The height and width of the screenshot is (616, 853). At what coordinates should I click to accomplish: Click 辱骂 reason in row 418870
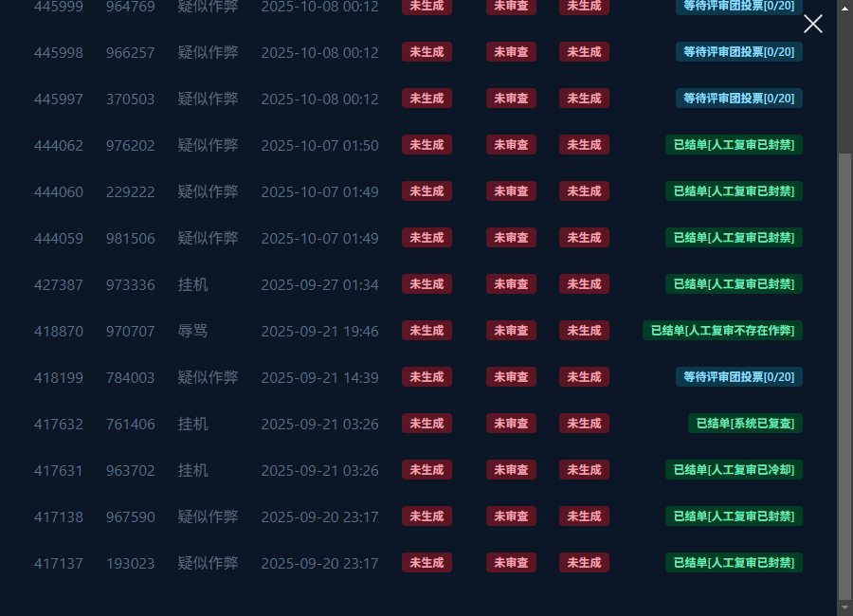[192, 331]
